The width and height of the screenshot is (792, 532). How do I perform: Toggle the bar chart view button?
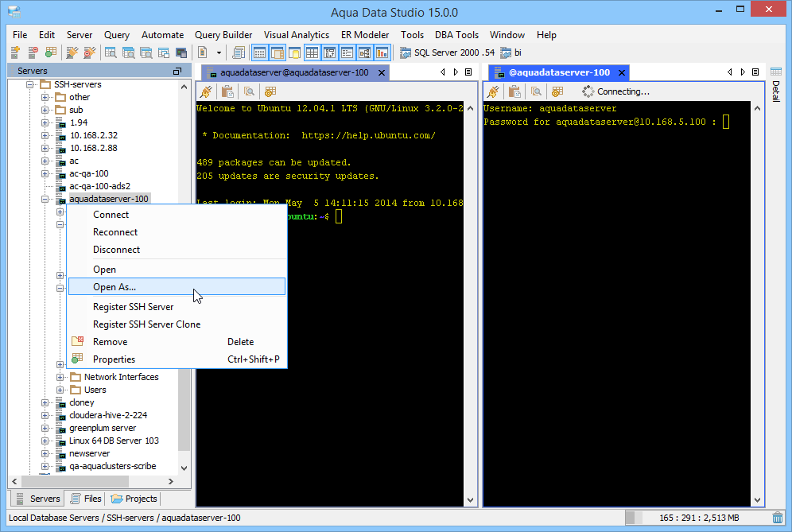click(382, 52)
